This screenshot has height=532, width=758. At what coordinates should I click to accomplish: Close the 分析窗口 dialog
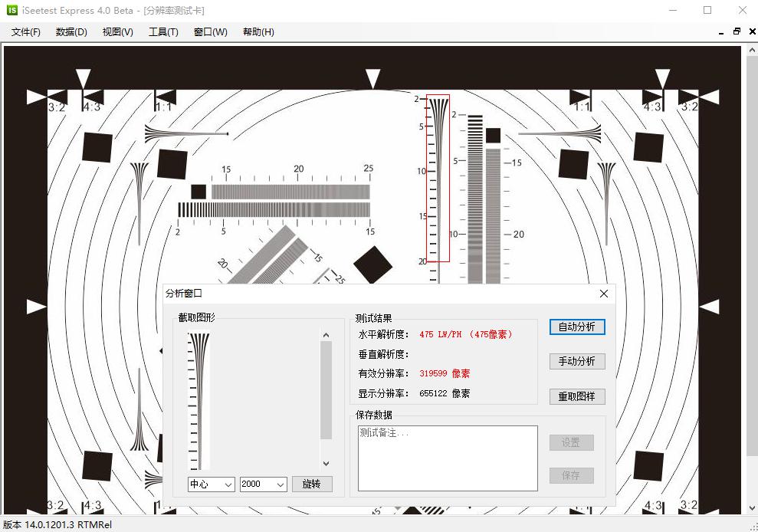point(604,294)
